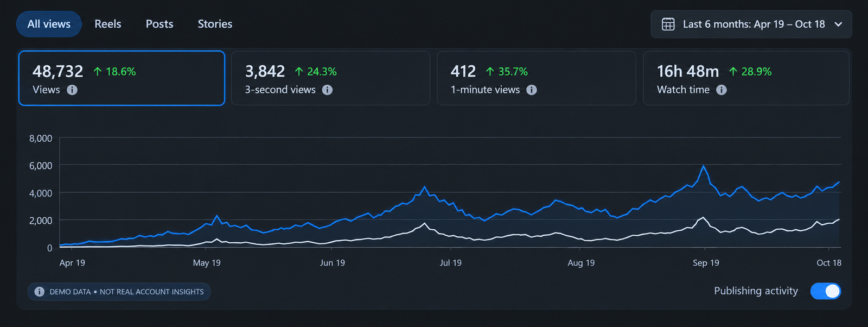Click the 28.9% change percentage
Viewport: 868px width, 327px height.
(756, 72)
